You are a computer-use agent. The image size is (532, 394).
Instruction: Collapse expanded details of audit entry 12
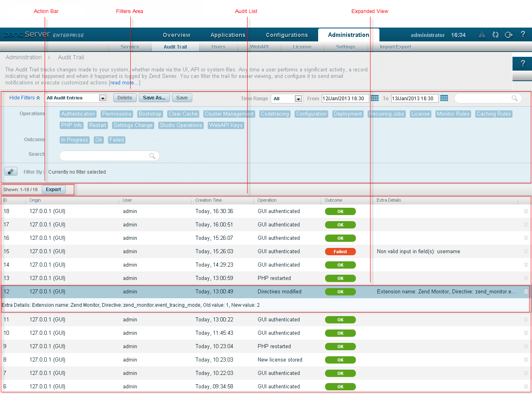[x=526, y=292]
